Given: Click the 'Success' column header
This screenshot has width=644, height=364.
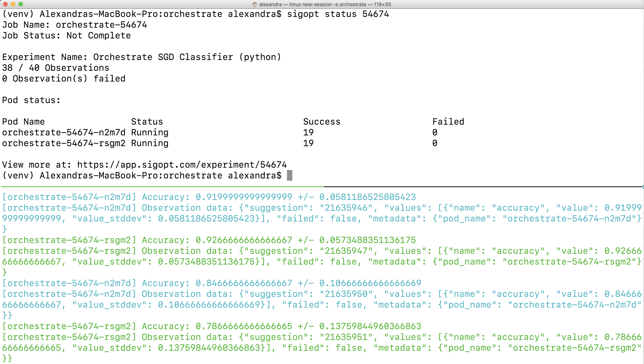Looking at the screenshot, I should pos(322,122).
